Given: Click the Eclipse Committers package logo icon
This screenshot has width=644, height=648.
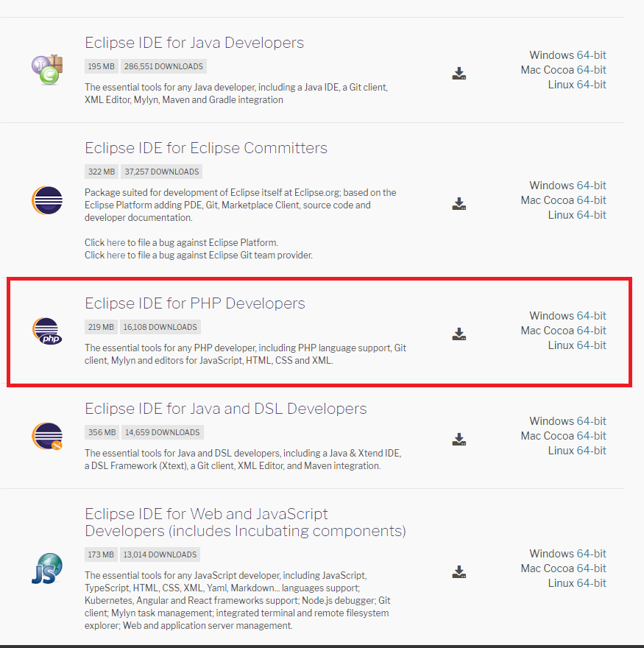Looking at the screenshot, I should pos(47,200).
